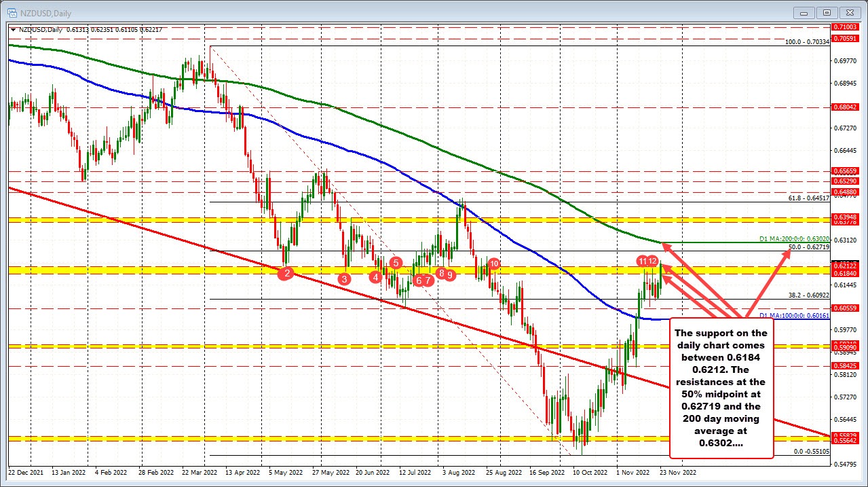Select the 0.58425 red price label
The height and width of the screenshot is (487, 868).
[x=845, y=366]
